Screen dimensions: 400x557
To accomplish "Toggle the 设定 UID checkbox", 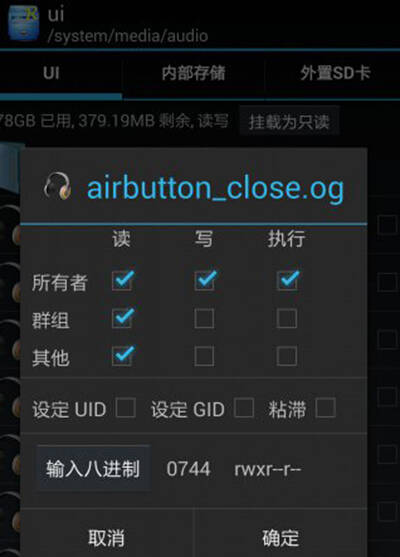I will pyautogui.click(x=125, y=407).
